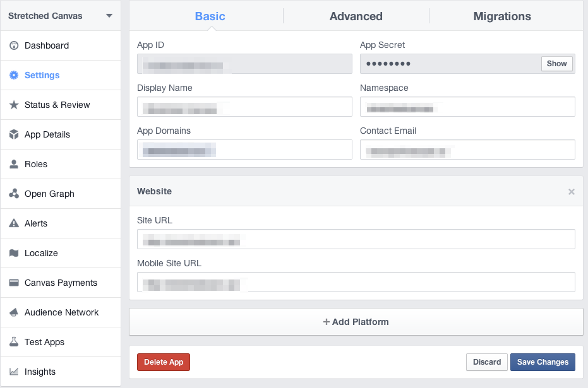Open Dashboard in the sidebar
The width and height of the screenshot is (588, 388).
61,45
